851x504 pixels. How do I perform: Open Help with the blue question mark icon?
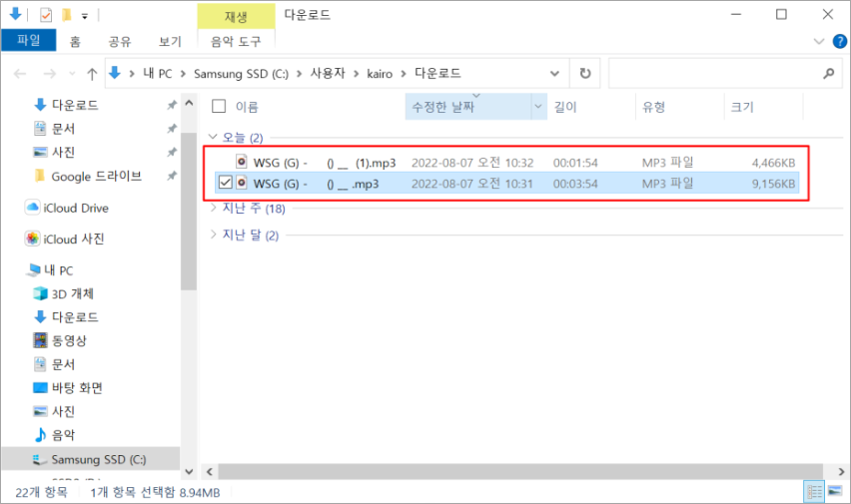pyautogui.click(x=839, y=41)
